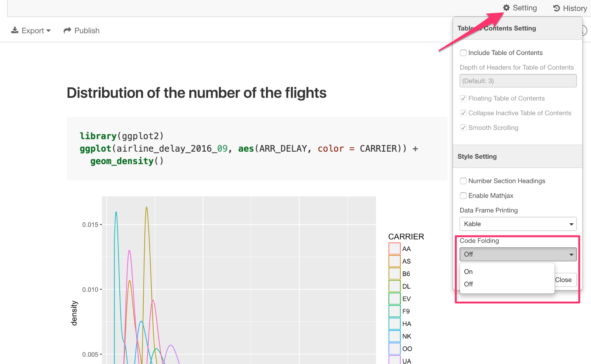Collapse the Code Folding dropdown
This screenshot has height=364, width=591.
518,254
